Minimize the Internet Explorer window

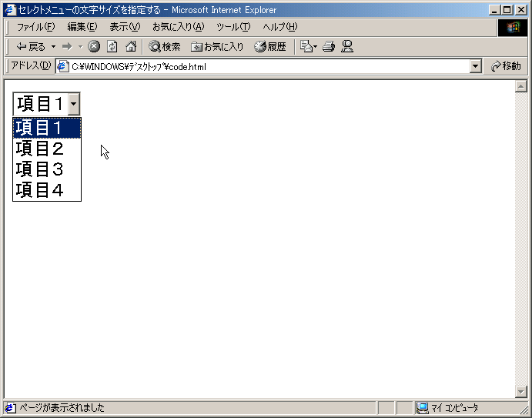click(494, 10)
